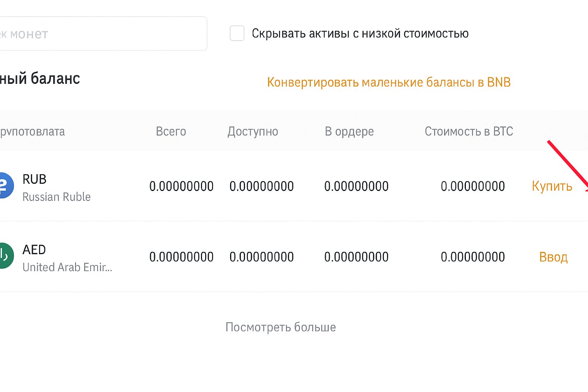Click the search coins magnifier field
The height and width of the screenshot is (392, 588).
[103, 33]
